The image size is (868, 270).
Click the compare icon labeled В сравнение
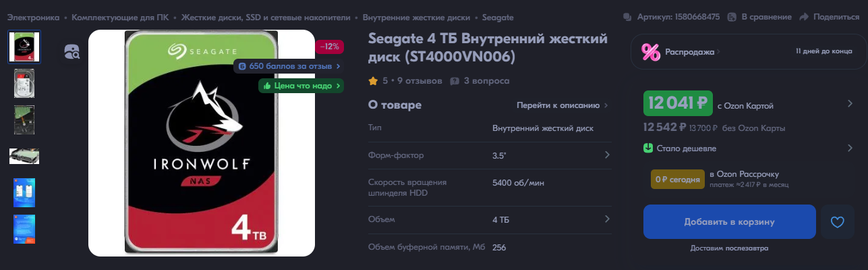(732, 17)
